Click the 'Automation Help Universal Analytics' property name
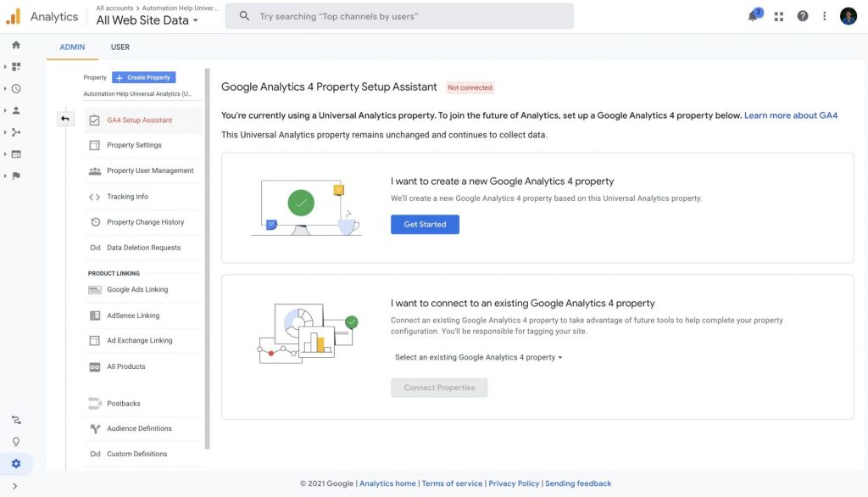The width and height of the screenshot is (868, 497). pyautogui.click(x=137, y=94)
